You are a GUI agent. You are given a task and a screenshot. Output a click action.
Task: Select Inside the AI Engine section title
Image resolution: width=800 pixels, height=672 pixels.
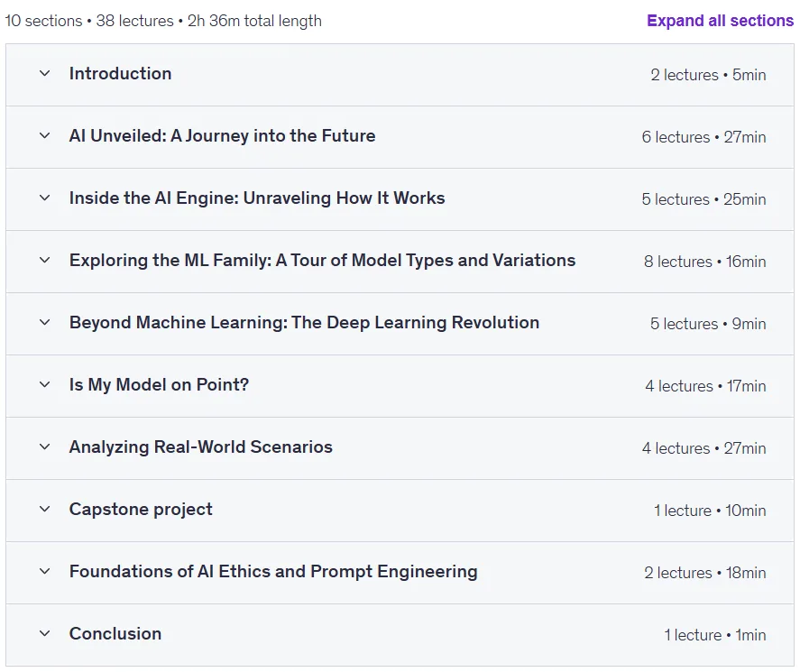(257, 198)
